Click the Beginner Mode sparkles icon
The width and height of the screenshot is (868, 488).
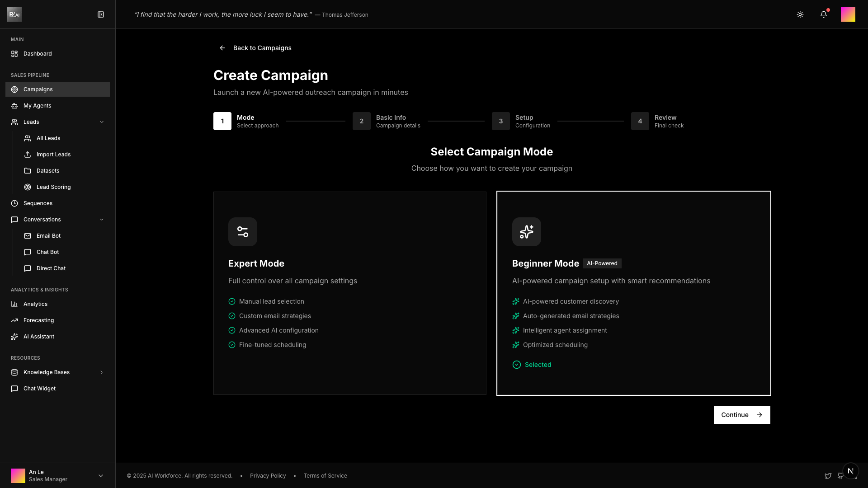click(x=526, y=232)
